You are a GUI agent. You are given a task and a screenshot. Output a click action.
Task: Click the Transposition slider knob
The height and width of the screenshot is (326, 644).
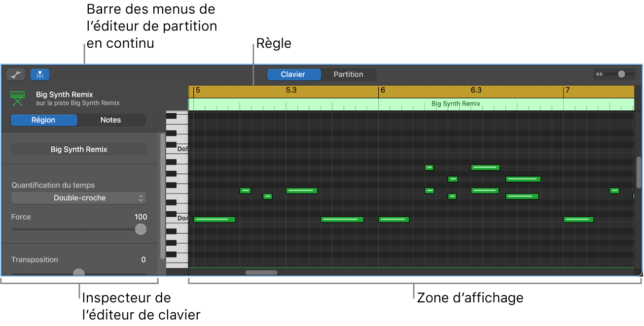(79, 273)
